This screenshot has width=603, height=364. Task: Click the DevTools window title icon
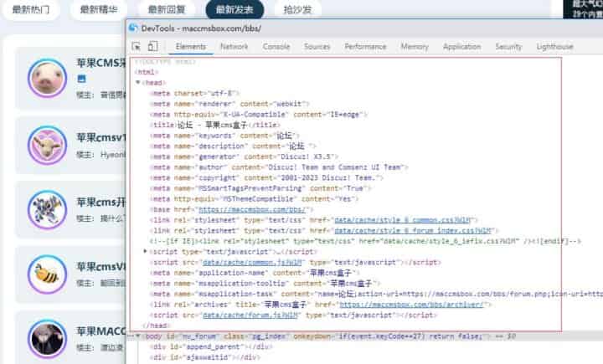(133, 28)
